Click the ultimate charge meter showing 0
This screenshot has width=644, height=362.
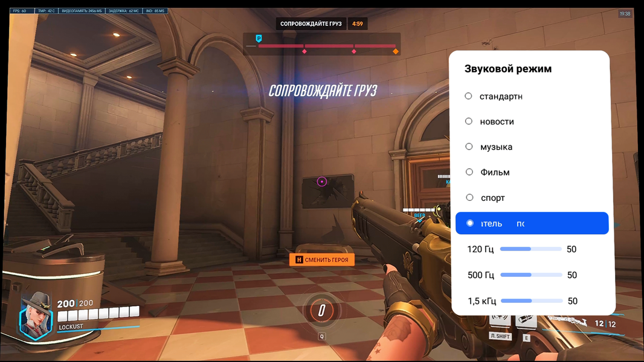coord(321,310)
